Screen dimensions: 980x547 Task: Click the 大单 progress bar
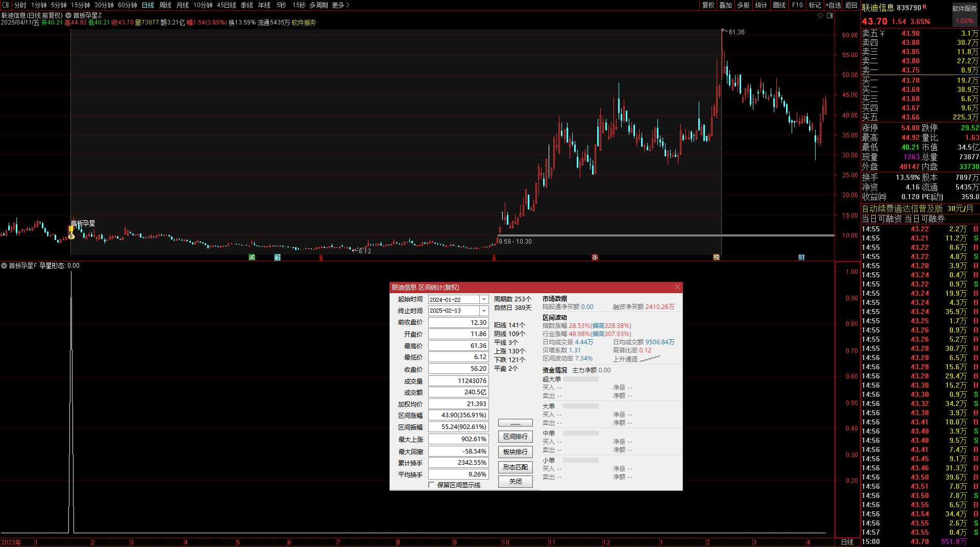point(581,407)
